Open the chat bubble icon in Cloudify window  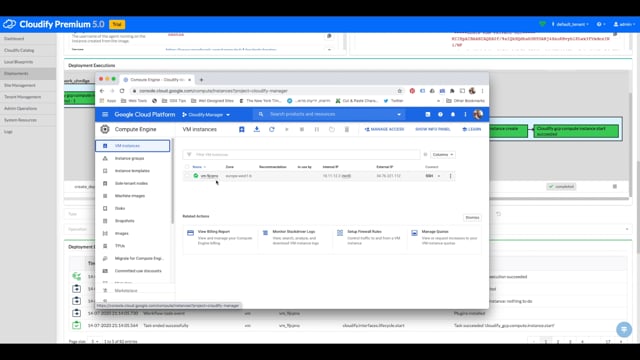[624, 329]
